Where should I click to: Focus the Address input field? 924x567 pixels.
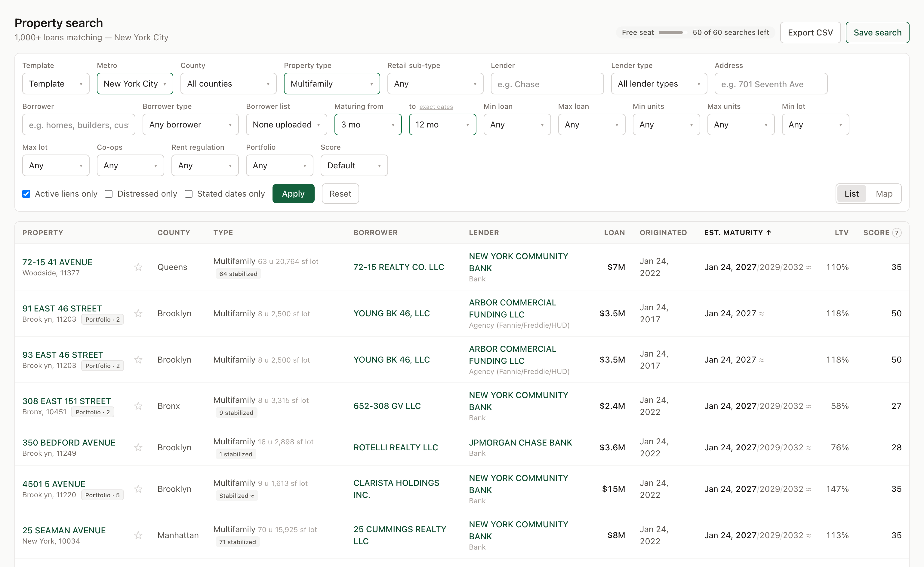point(771,84)
